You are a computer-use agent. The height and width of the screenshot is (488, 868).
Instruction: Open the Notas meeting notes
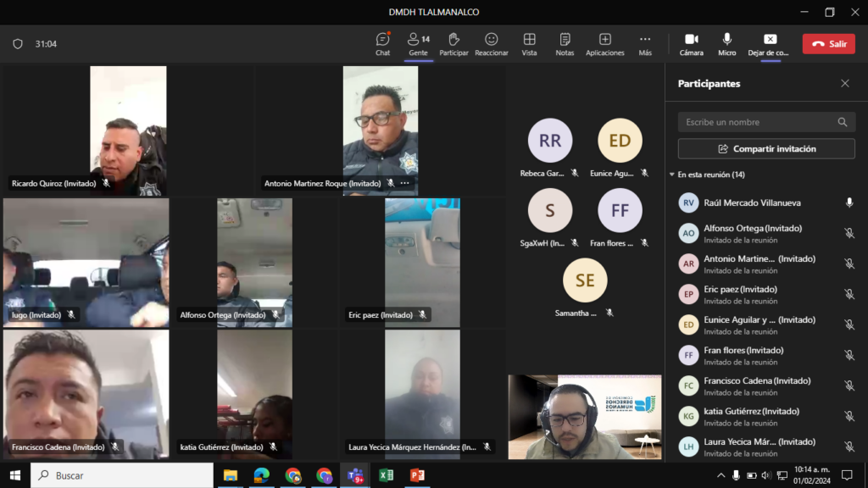click(565, 44)
